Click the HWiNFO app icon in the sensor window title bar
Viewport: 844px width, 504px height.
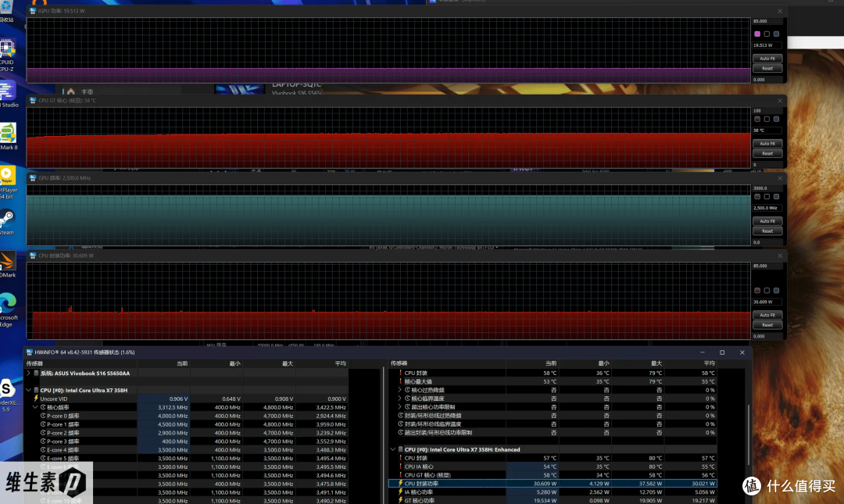pos(30,352)
